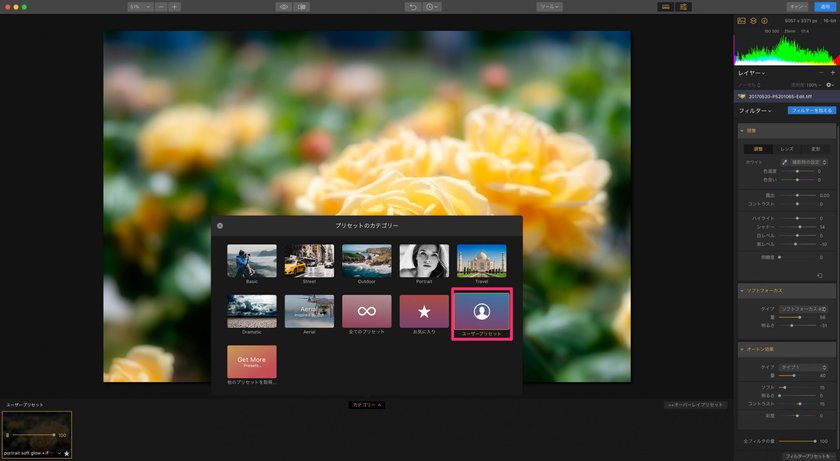Click the overlay preset button at the strip
This screenshot has width=840, height=461.
695,405
